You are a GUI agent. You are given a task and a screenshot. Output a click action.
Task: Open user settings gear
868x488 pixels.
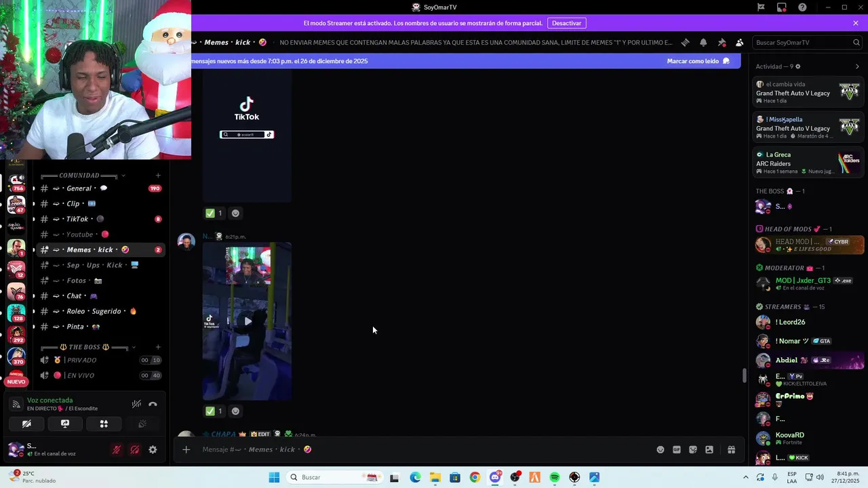[x=153, y=449]
